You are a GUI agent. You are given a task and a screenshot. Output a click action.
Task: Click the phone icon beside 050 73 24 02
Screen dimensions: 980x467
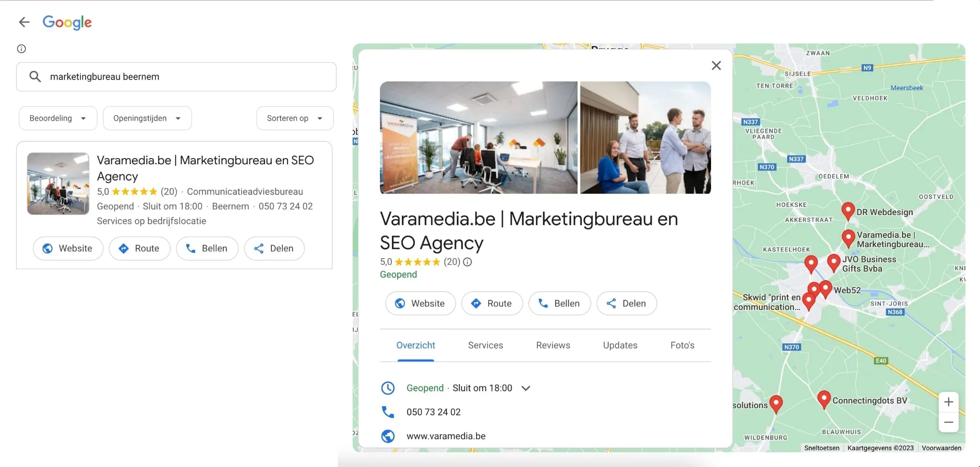click(x=388, y=412)
